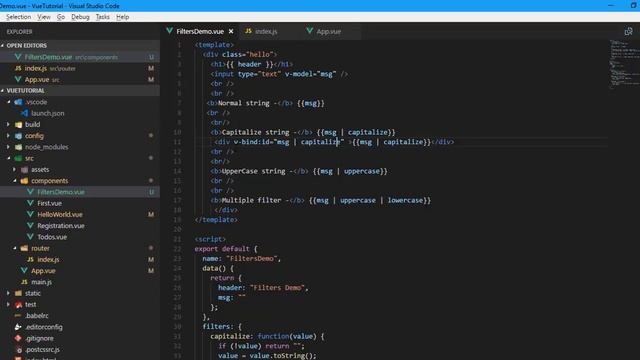Open HelloWorld.vue file
Screen dimensions: 640x360
click(x=60, y=214)
